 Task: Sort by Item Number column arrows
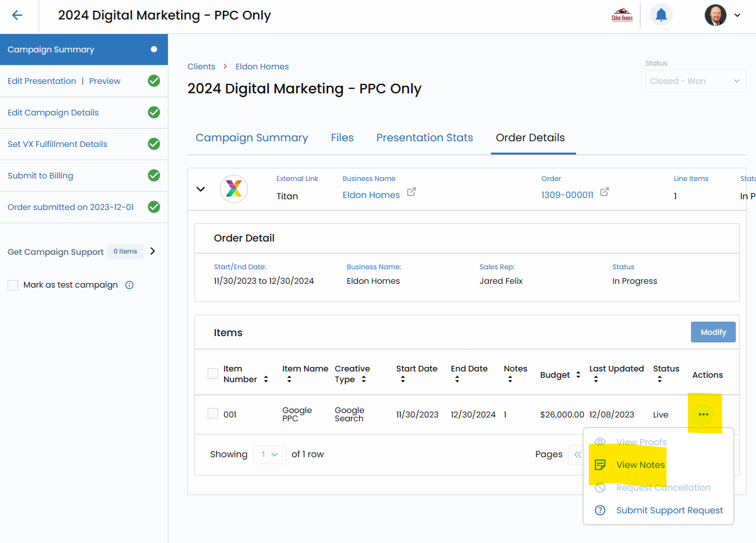click(266, 380)
